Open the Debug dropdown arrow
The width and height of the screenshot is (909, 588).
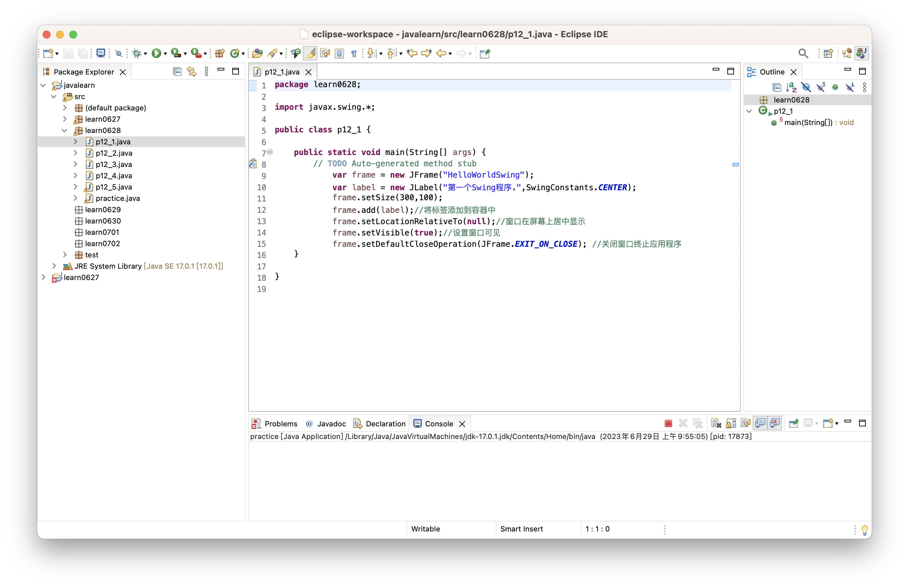tap(145, 54)
